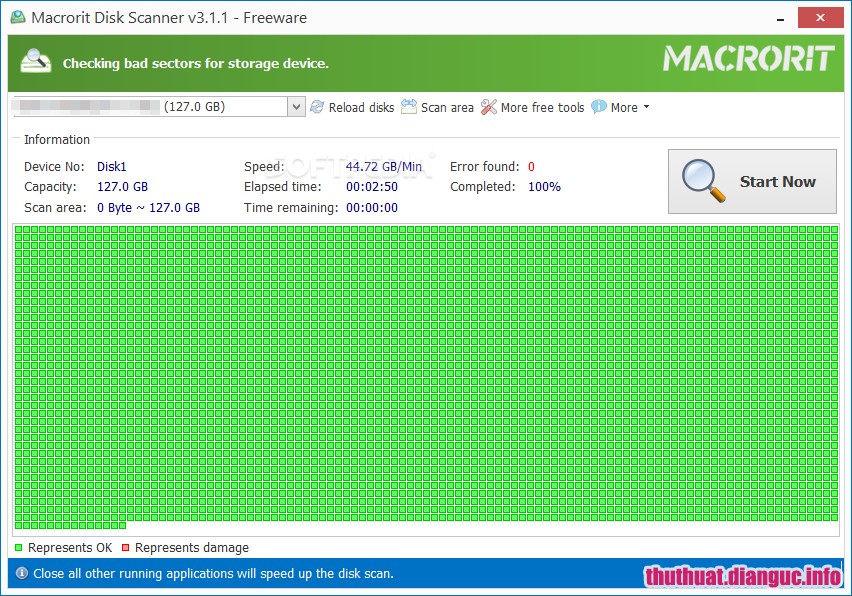The width and height of the screenshot is (852, 596).
Task: Open More free tools
Action: coord(542,108)
